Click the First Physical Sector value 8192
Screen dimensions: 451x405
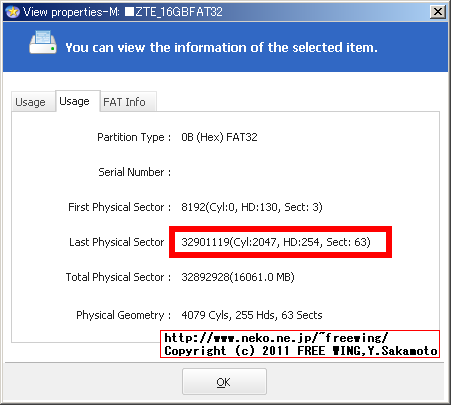pyautogui.click(x=252, y=207)
